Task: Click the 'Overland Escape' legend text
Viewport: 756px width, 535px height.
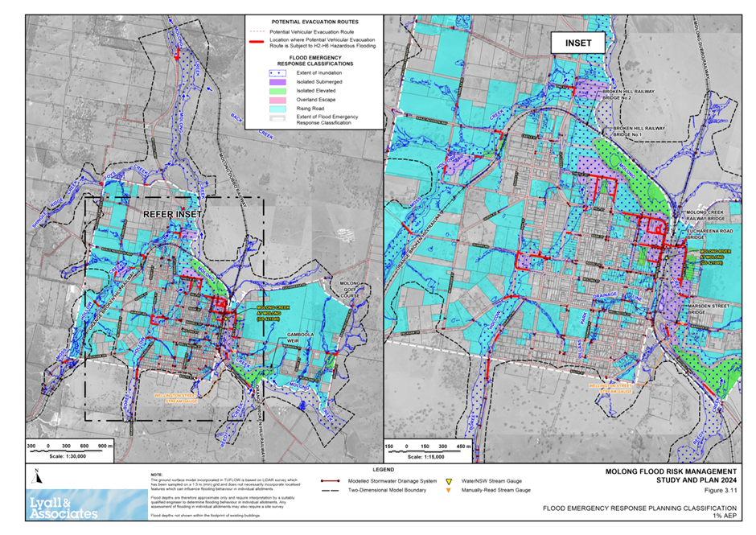Action: click(316, 100)
